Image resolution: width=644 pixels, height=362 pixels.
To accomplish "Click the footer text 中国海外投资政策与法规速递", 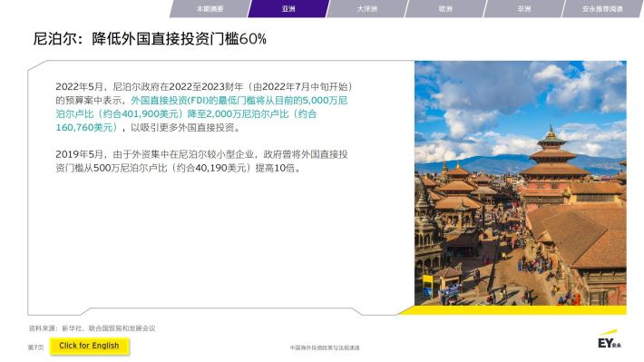I will tap(325, 347).
